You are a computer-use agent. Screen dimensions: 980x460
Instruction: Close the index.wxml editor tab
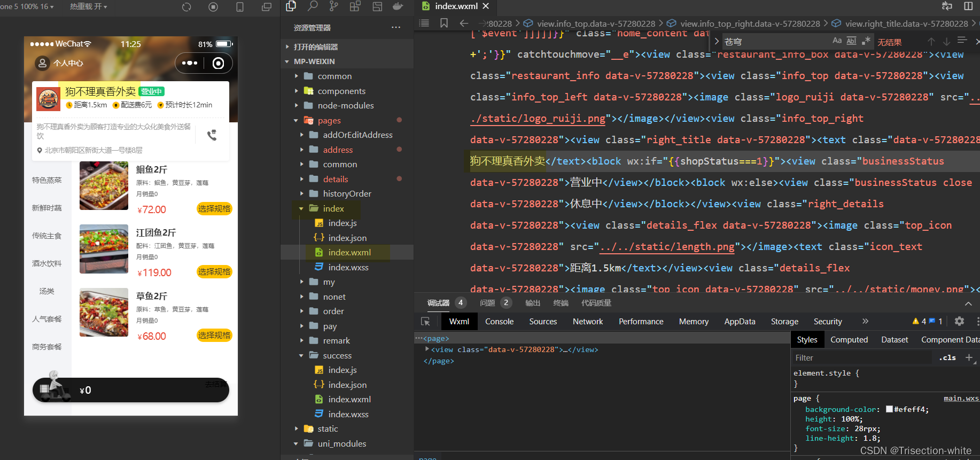click(486, 6)
